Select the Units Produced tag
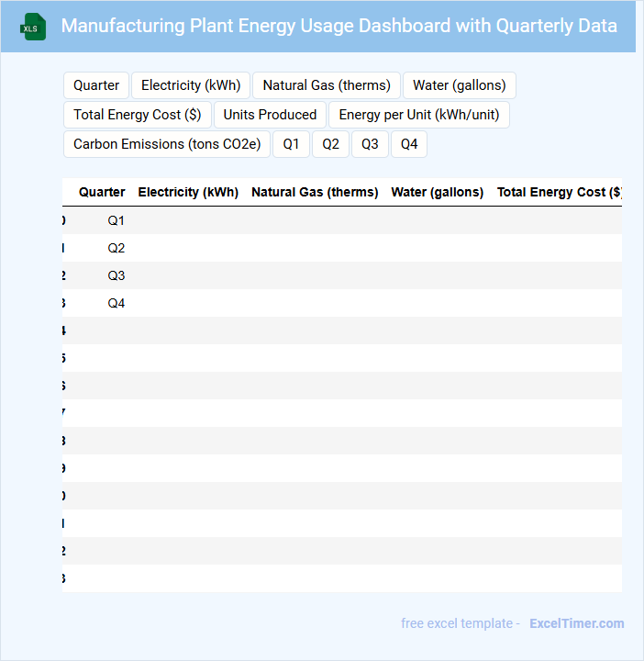 (270, 115)
